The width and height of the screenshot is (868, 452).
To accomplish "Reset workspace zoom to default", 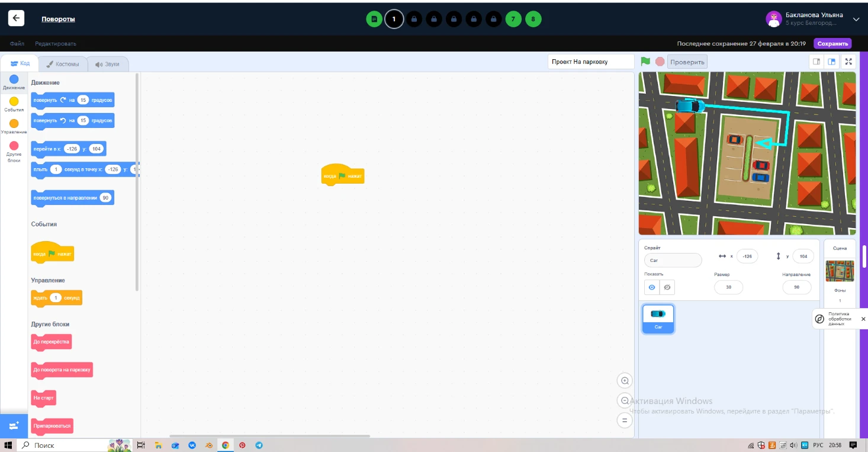I will [624, 421].
